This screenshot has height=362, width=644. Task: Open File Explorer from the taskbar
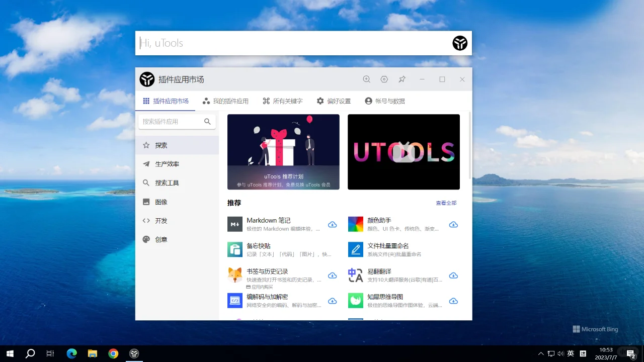tap(92, 353)
